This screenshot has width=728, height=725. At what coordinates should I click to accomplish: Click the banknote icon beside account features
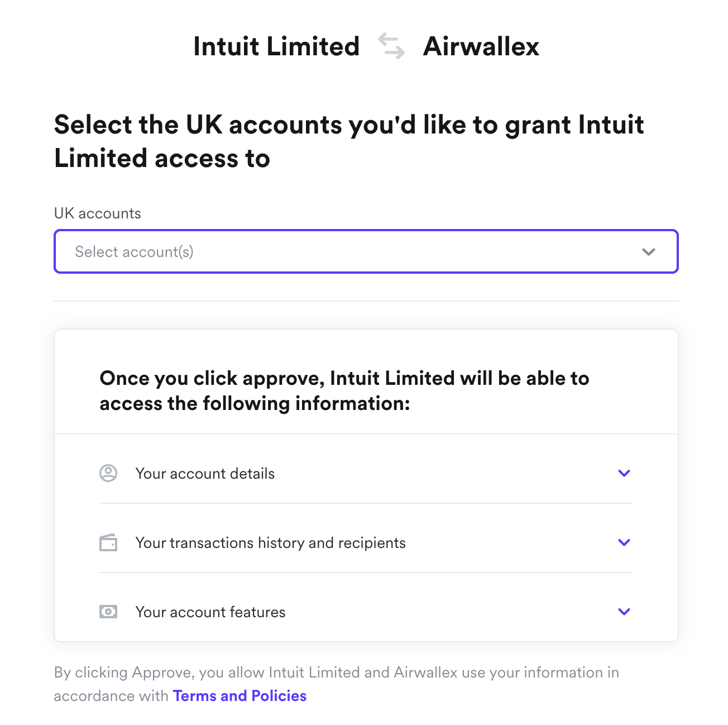click(x=108, y=612)
